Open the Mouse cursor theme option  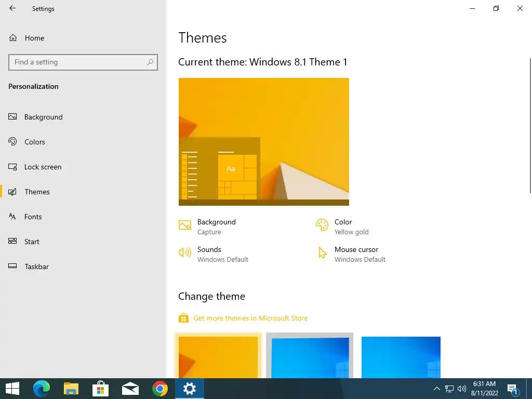coord(351,254)
